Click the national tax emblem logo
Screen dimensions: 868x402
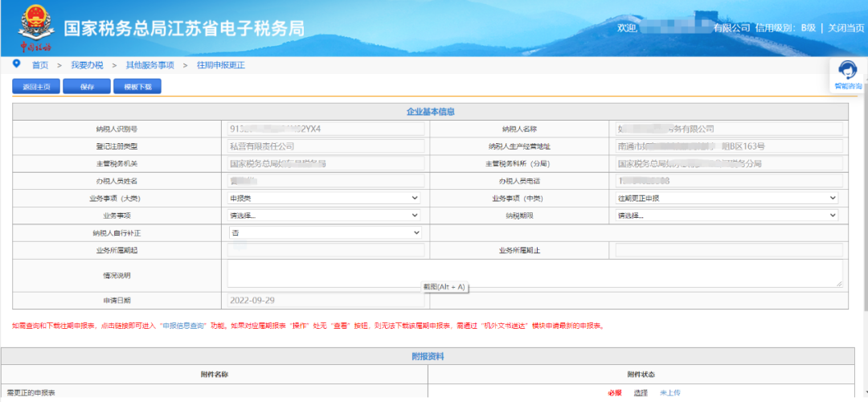click(36, 27)
